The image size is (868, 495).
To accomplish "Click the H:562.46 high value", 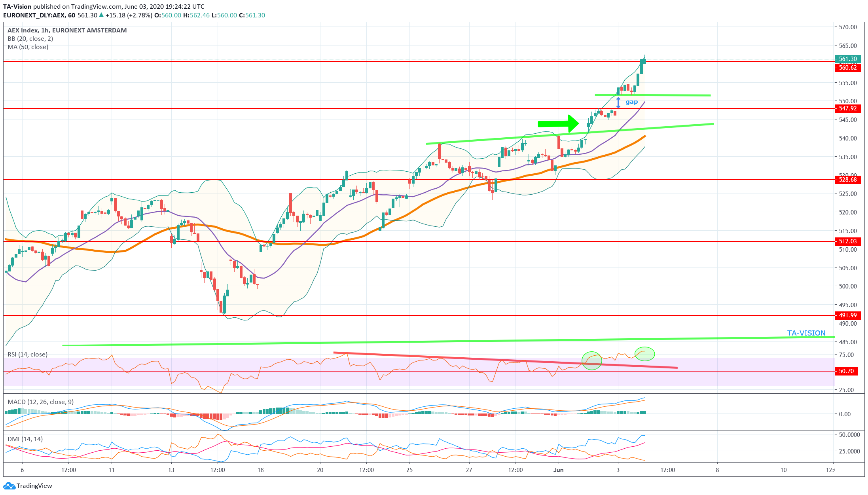I will pyautogui.click(x=197, y=15).
